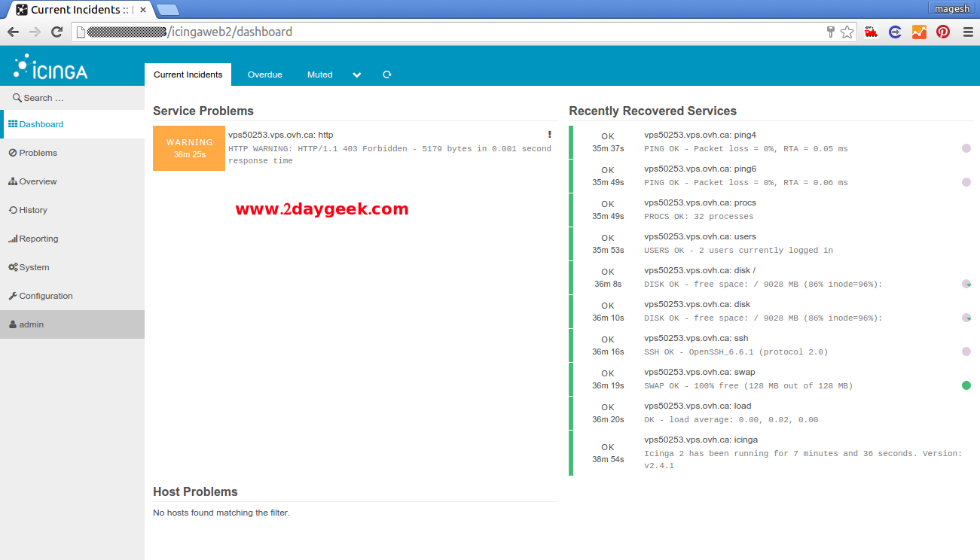Close the Current Incidents browser tab

coord(143,10)
